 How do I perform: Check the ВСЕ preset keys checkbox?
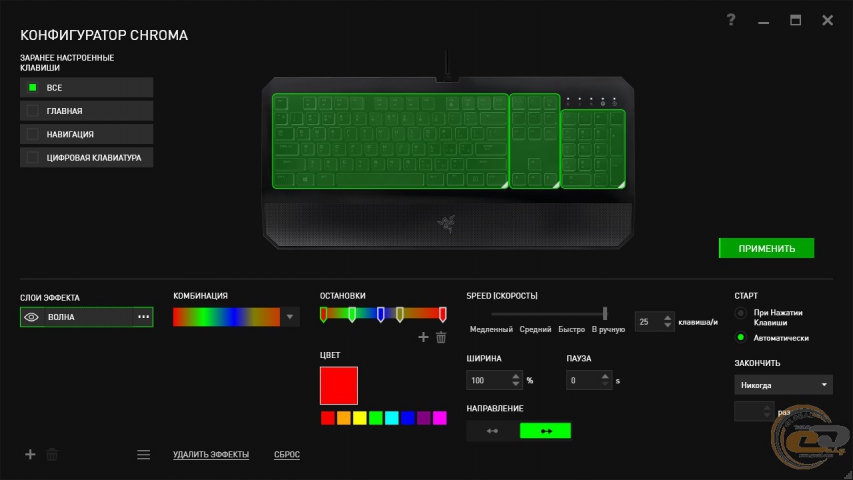pos(33,88)
